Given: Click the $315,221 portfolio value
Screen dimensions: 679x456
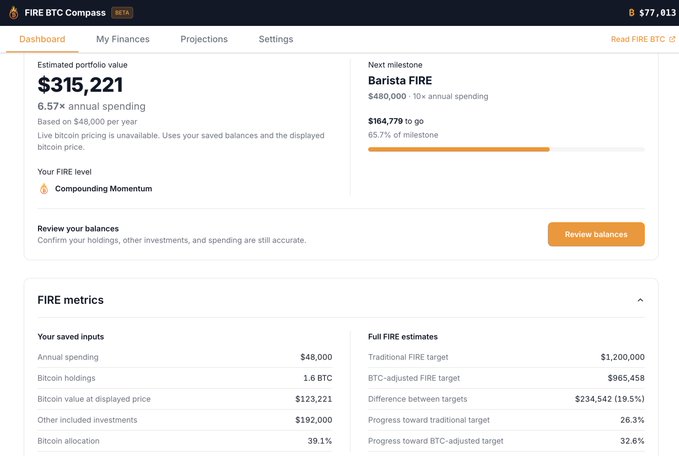Looking at the screenshot, I should [80, 84].
